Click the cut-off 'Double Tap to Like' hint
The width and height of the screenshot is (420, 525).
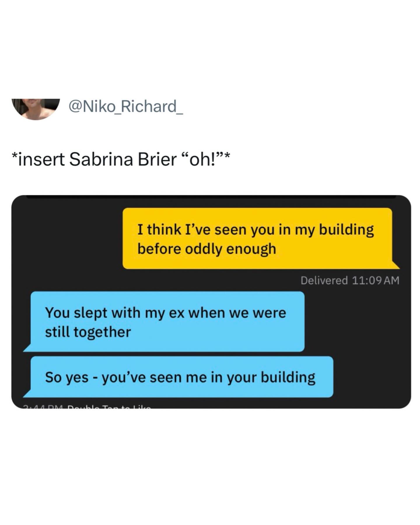coord(109,406)
